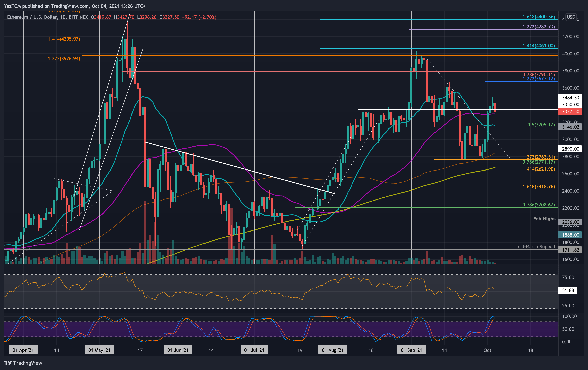The height and width of the screenshot is (370, 588).
Task: Click the 4000.00 price scale value
Action: pos(571,54)
